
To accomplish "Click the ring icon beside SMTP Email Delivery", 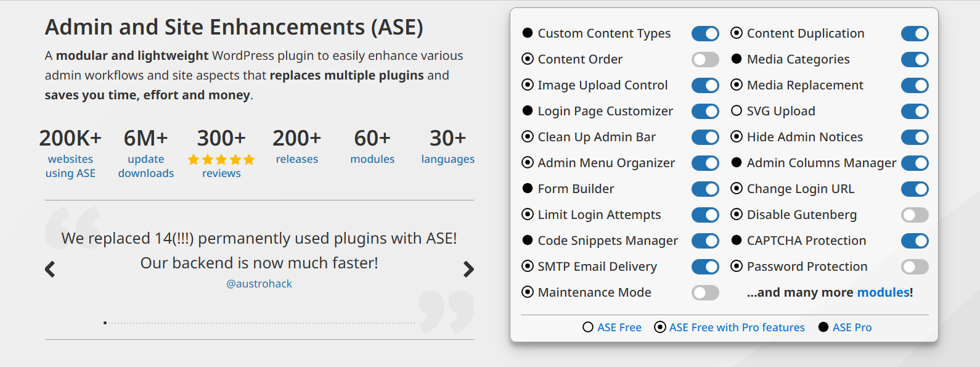I will click(528, 266).
